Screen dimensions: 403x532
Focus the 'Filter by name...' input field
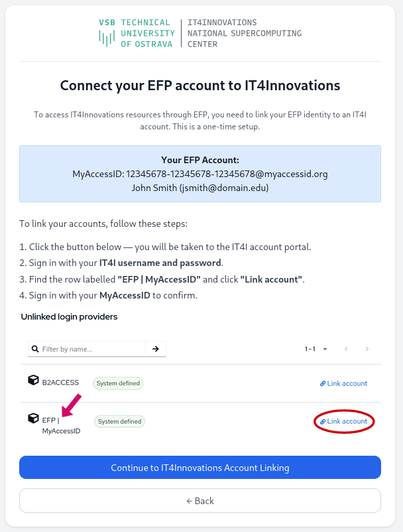coord(91,348)
